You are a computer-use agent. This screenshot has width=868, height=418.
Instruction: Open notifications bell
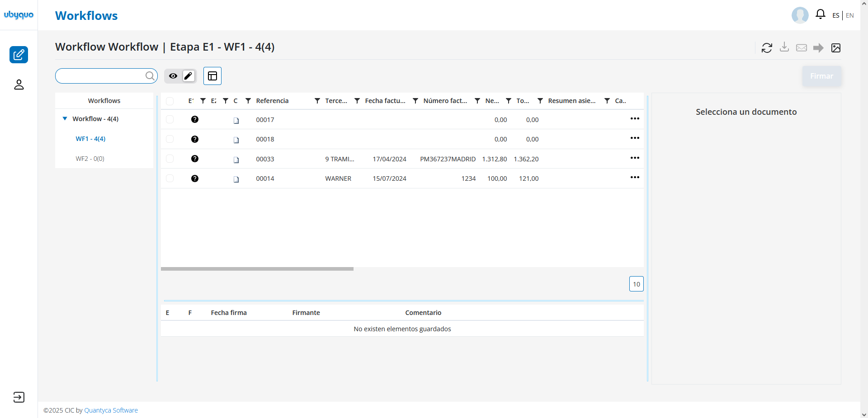[820, 14]
